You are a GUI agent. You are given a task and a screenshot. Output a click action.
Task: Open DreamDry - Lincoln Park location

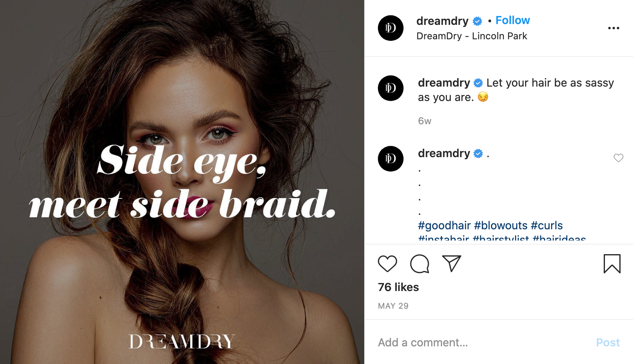coord(472,36)
